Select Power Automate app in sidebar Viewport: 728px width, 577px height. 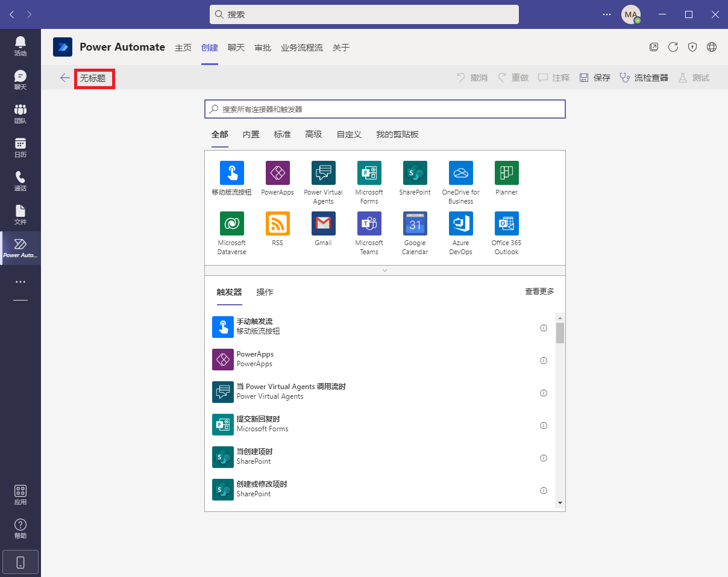point(20,248)
